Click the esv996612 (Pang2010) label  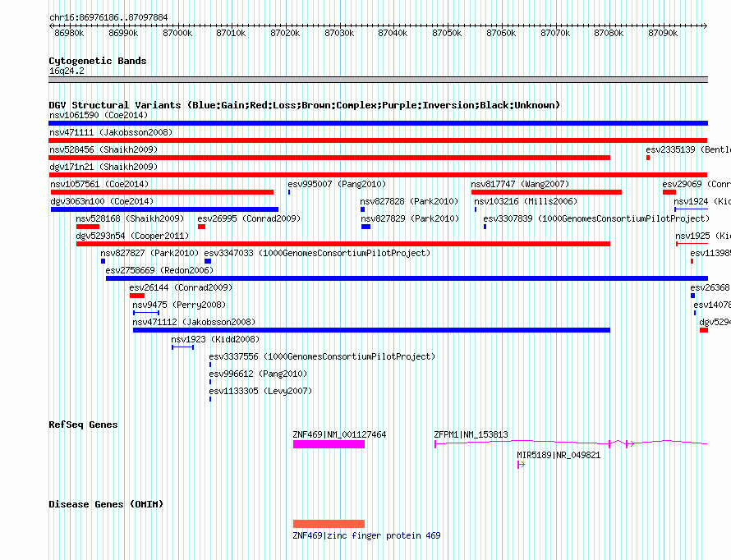tap(258, 374)
